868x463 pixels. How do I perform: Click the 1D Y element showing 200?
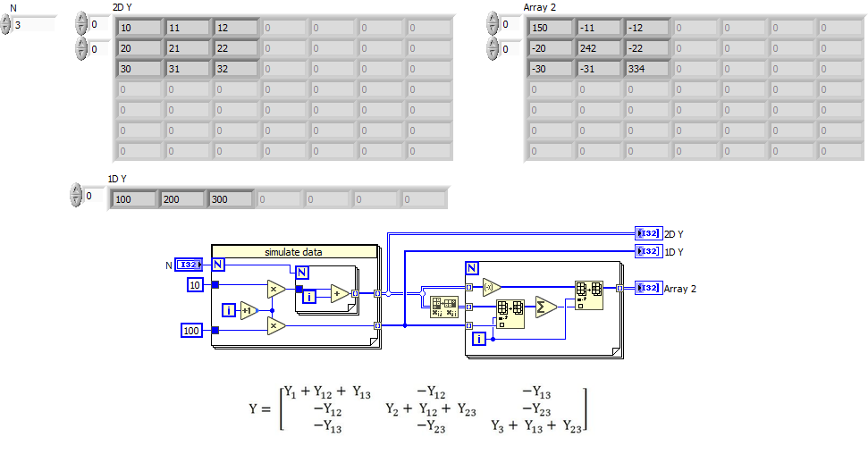click(x=182, y=199)
